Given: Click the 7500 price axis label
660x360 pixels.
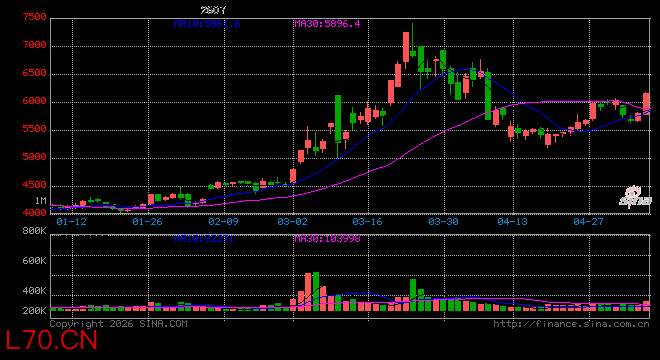Looking at the screenshot, I should click(x=35, y=17).
